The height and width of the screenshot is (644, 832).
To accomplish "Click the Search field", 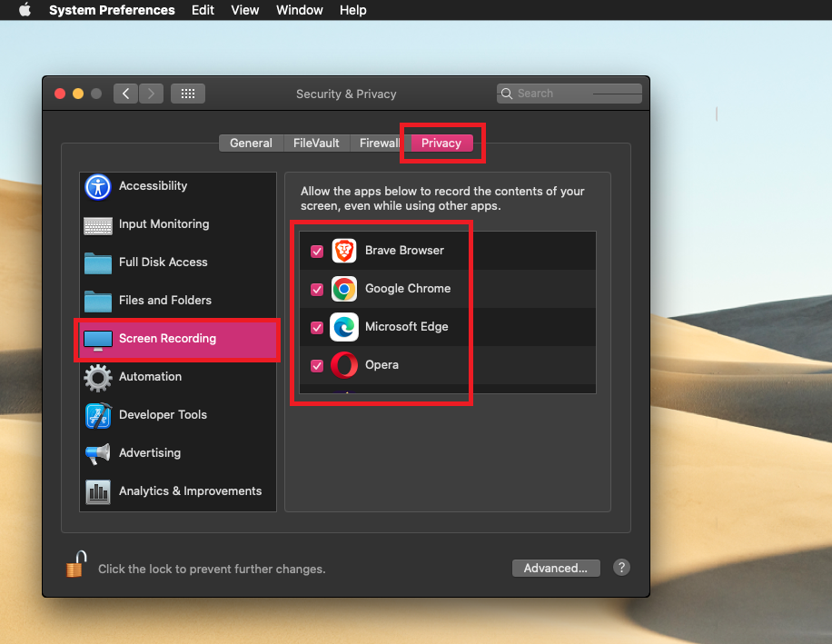I will (x=570, y=94).
